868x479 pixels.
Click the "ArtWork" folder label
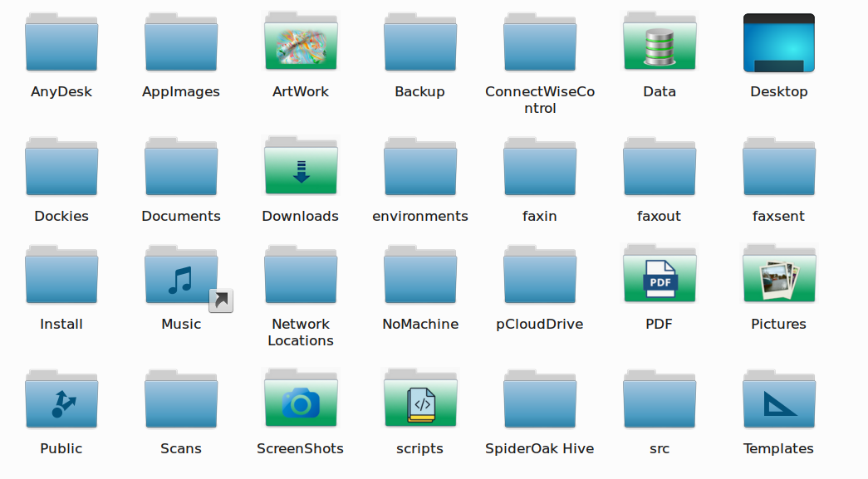pos(301,92)
